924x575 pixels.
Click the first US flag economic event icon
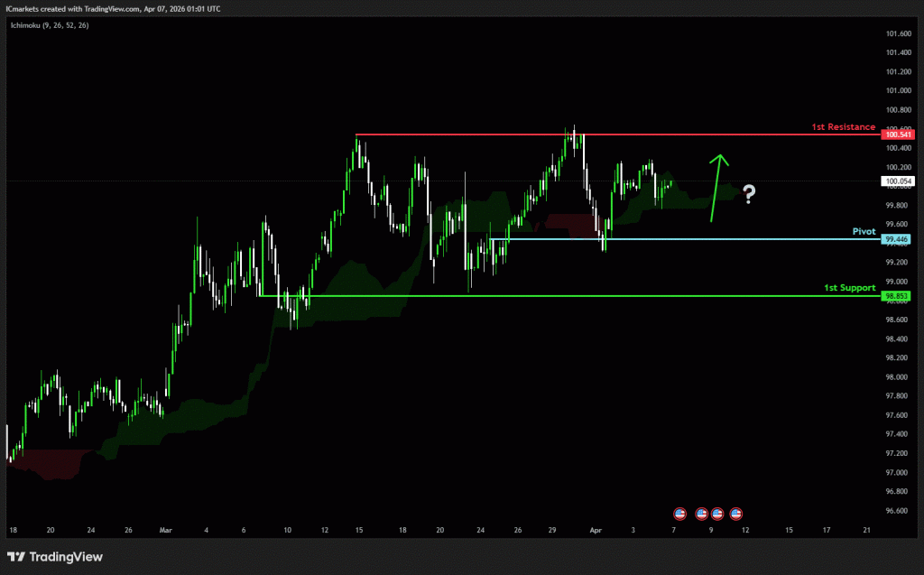(x=679, y=513)
